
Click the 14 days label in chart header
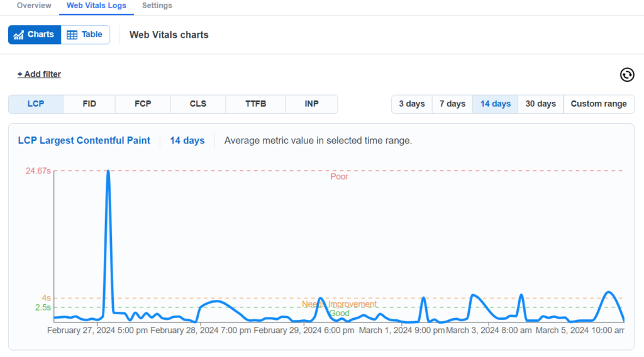tap(187, 140)
